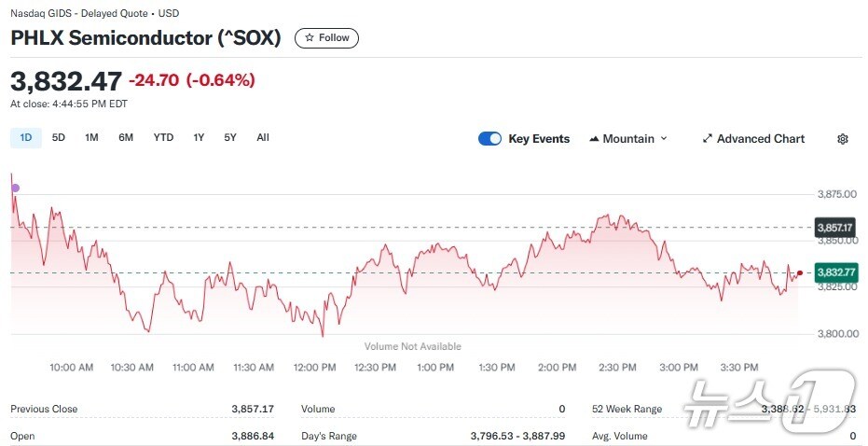Open the Mountain chart type dropdown
This screenshot has height=446, width=868.
tap(628, 139)
